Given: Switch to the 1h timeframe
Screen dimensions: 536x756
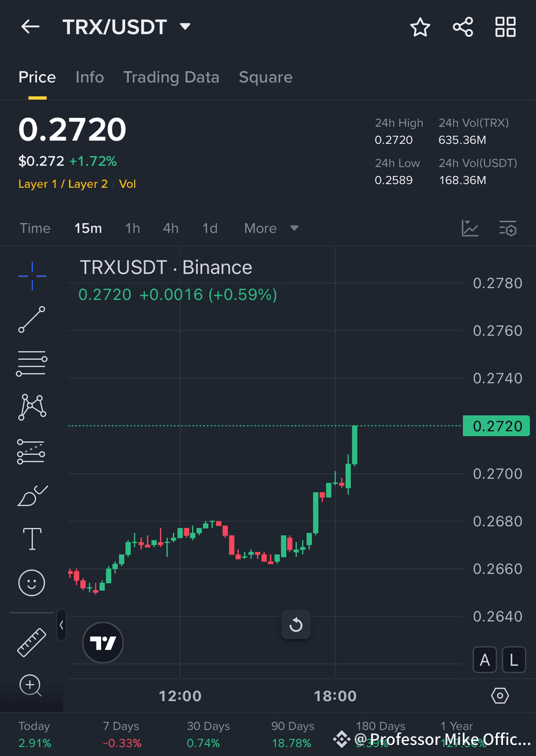Looking at the screenshot, I should pos(133,228).
